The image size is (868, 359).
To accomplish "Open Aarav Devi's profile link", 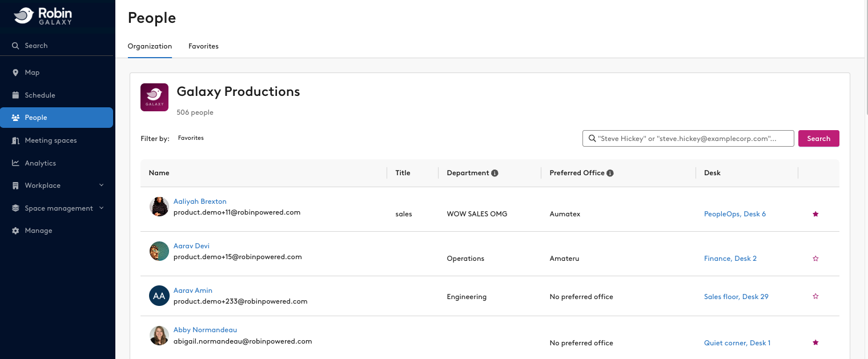I will [191, 246].
